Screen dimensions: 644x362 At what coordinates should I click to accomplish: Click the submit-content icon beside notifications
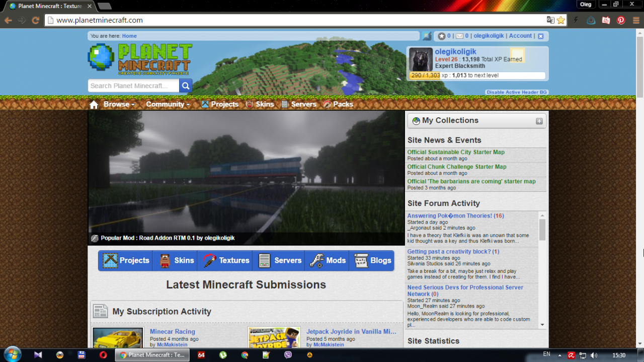click(x=427, y=36)
